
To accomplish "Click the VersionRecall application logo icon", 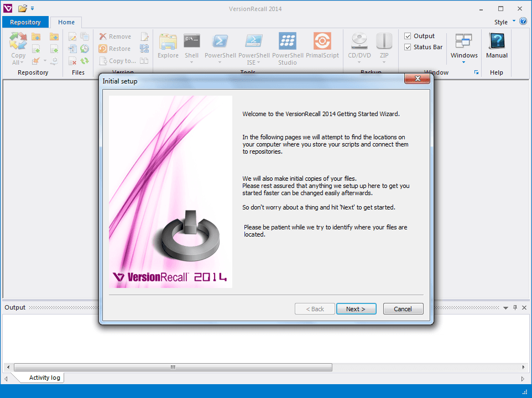I will (x=7, y=8).
